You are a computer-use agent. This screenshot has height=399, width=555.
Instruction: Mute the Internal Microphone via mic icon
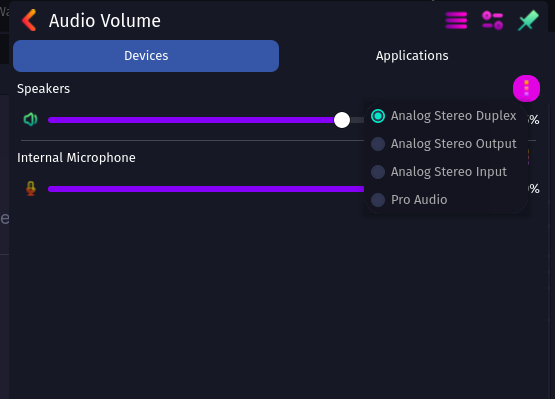pos(31,188)
